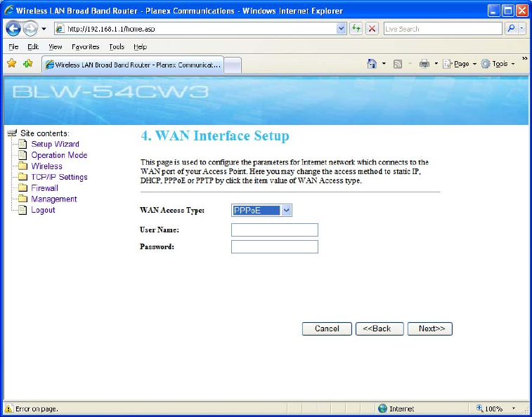Click the Password input field

[275, 247]
